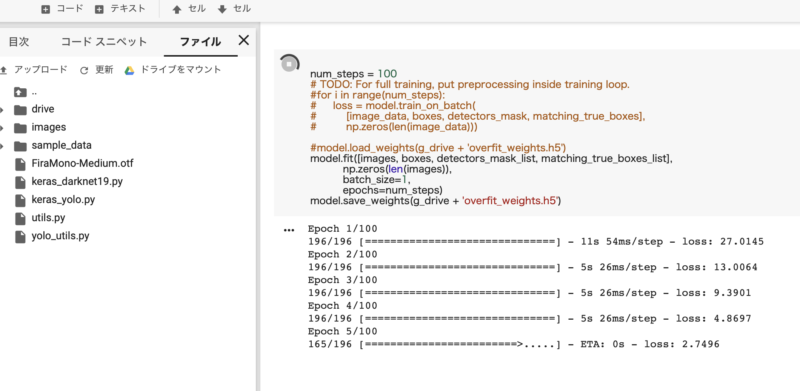Click the num_steps = 100 code line
Image resolution: width=800 pixels, height=391 pixels.
click(x=354, y=74)
